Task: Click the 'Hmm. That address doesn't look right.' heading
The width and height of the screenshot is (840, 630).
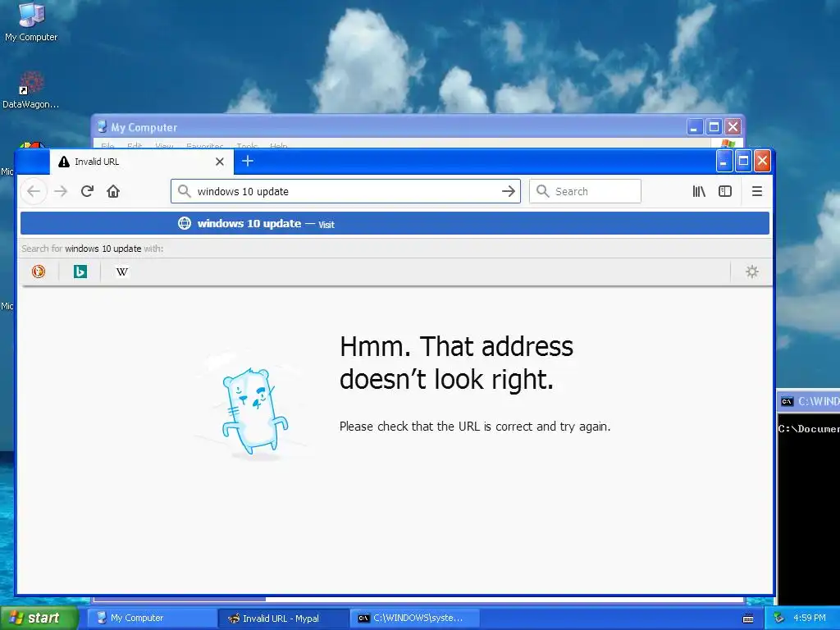Action: point(456,363)
